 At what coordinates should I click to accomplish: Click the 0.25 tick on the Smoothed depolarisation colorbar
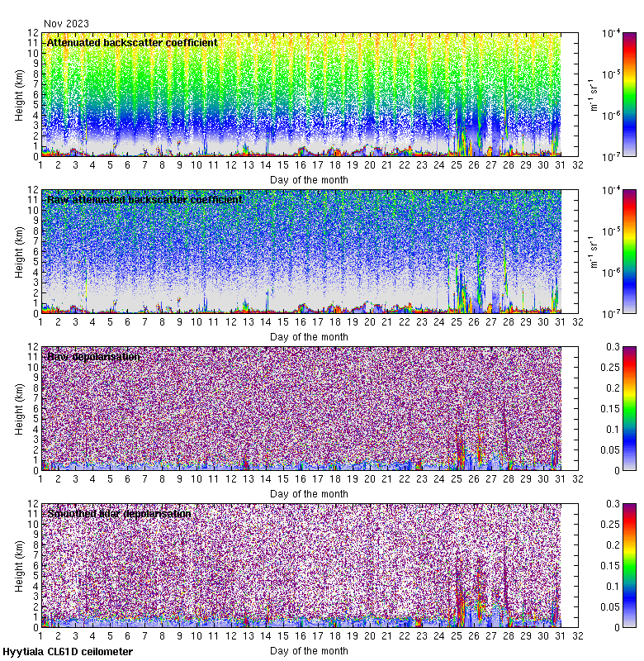610,524
